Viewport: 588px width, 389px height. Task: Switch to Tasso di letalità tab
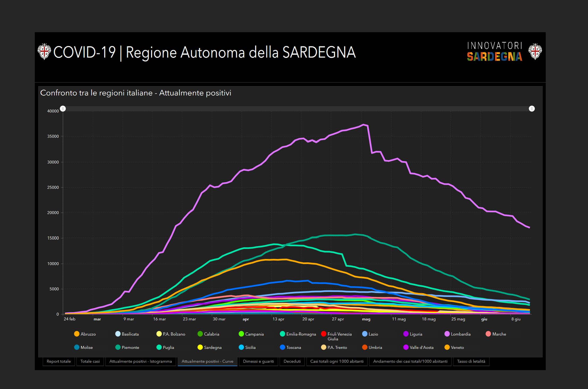(x=471, y=361)
